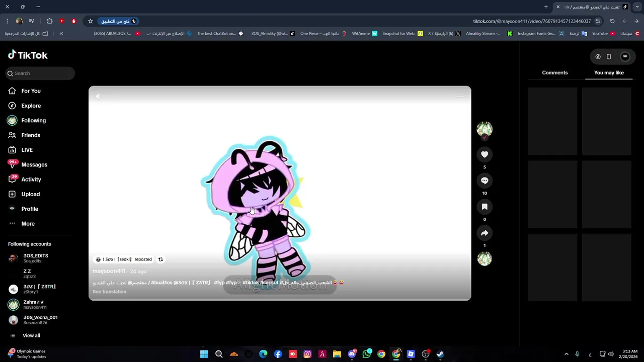This screenshot has height=362, width=644.
Task: Show hidden system tray icons
Action: tap(566, 354)
